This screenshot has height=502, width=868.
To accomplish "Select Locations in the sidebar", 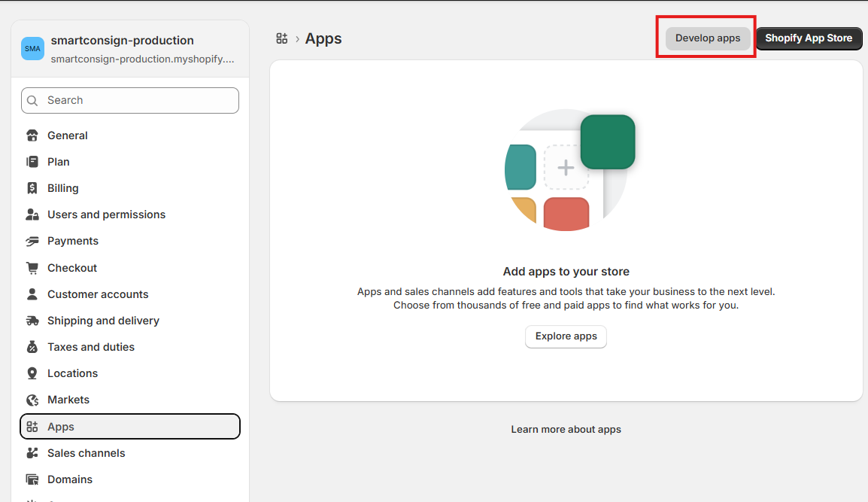I will pyautogui.click(x=130, y=373).
